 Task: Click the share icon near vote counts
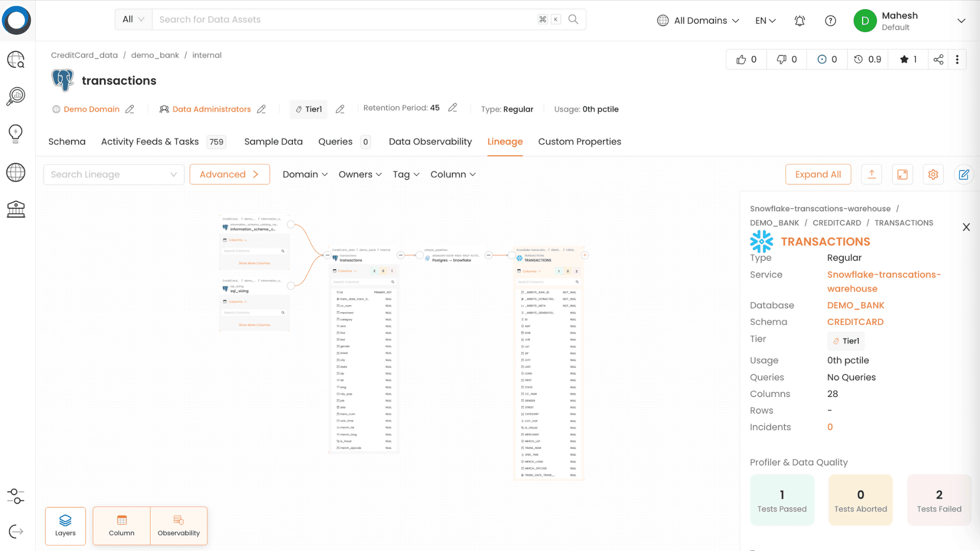point(938,60)
